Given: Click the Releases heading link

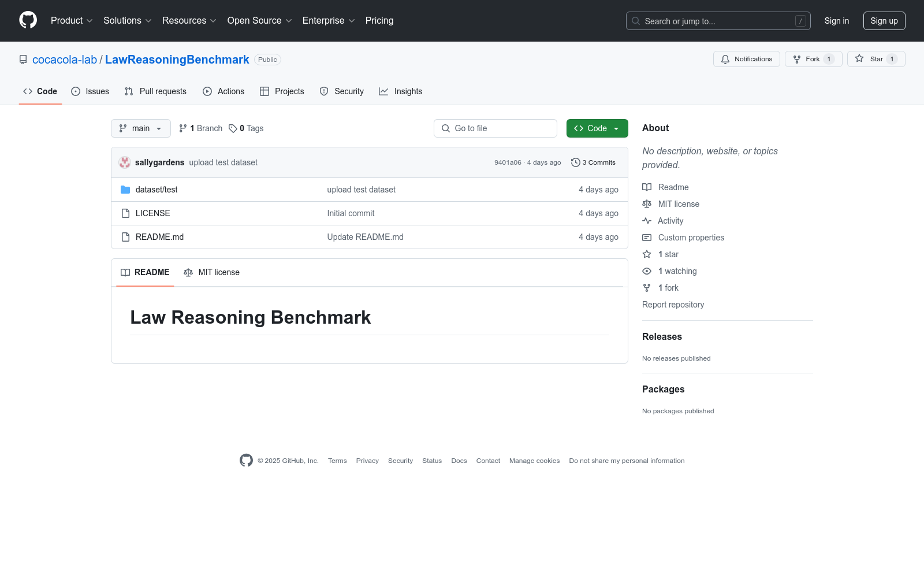Looking at the screenshot, I should (662, 336).
